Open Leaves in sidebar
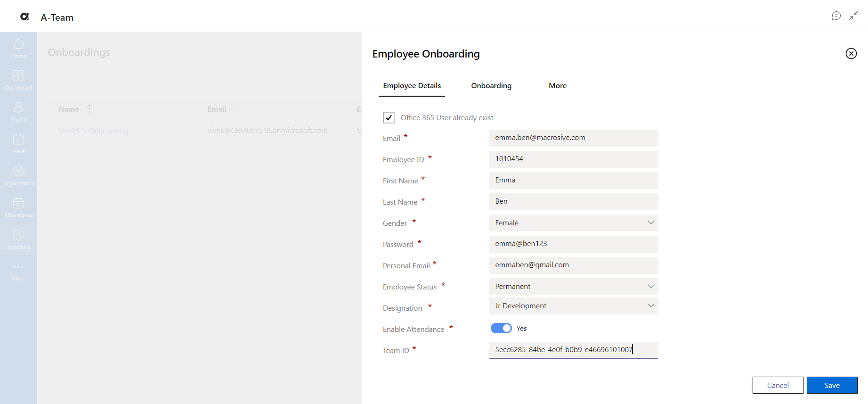The image size is (868, 404). click(18, 144)
